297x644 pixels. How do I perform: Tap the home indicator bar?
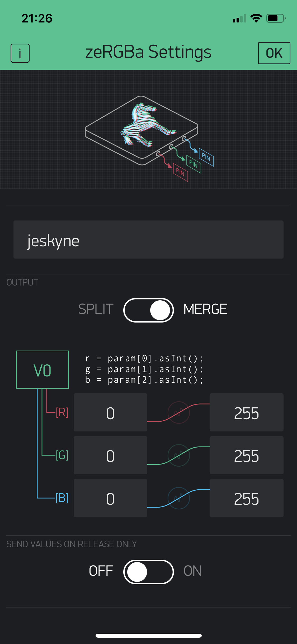tap(149, 636)
